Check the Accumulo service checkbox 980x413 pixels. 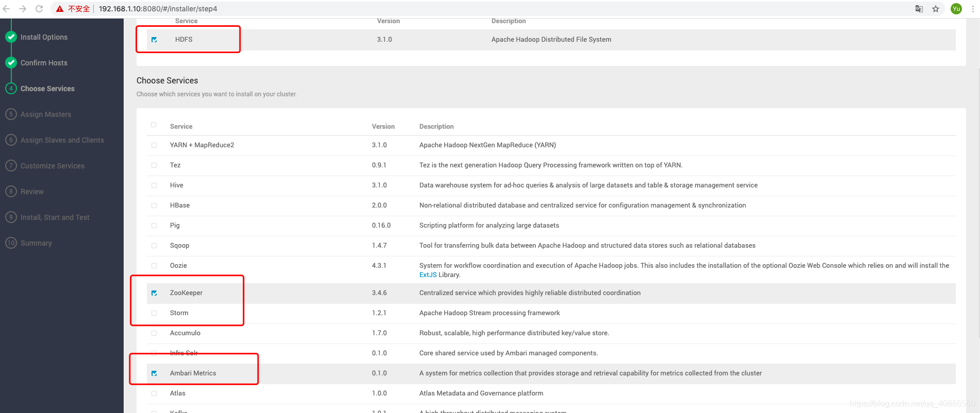pos(154,333)
